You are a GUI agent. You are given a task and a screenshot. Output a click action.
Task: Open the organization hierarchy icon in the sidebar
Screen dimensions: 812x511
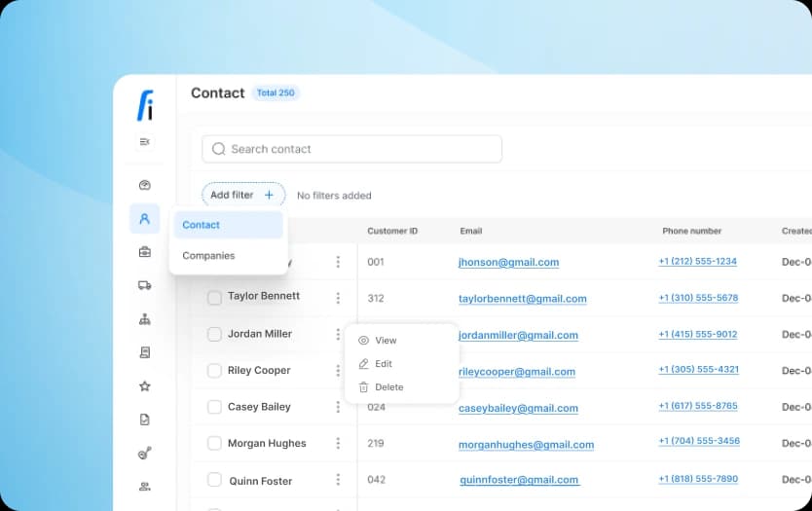(x=144, y=319)
